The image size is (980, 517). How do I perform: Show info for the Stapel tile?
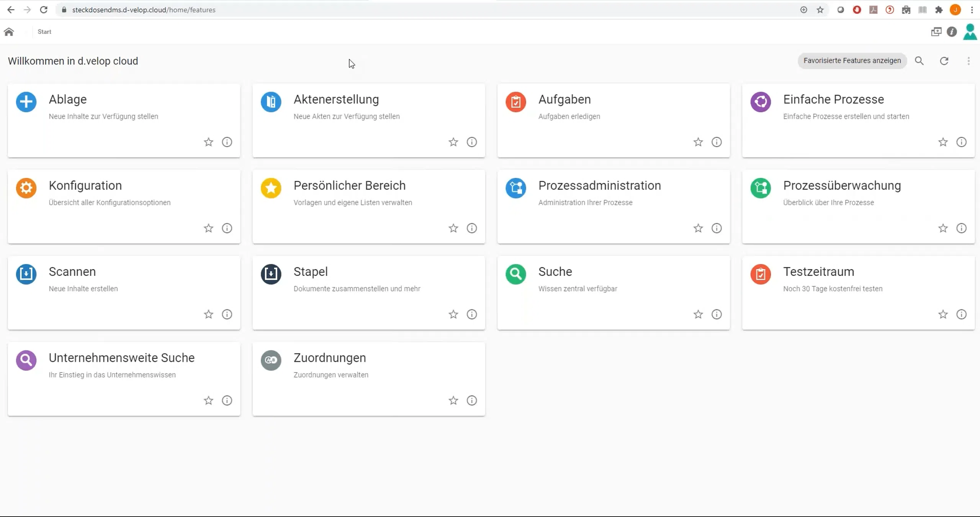click(x=472, y=315)
